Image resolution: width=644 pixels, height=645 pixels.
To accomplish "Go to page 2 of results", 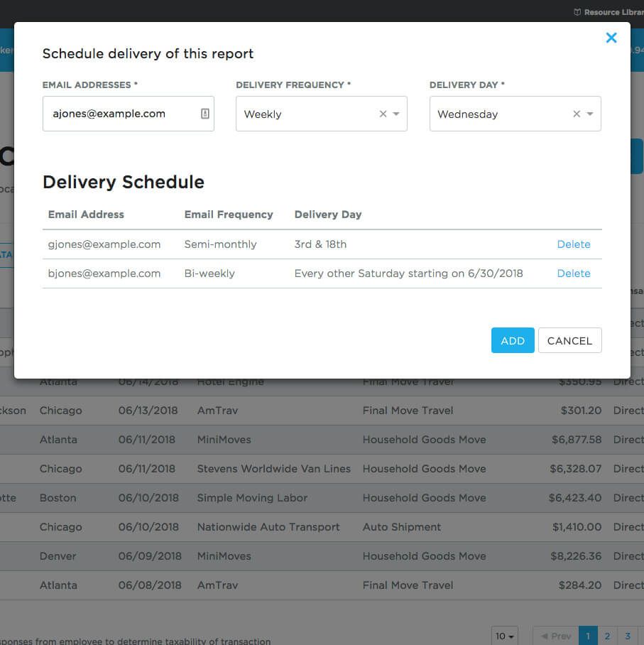I will tap(607, 636).
